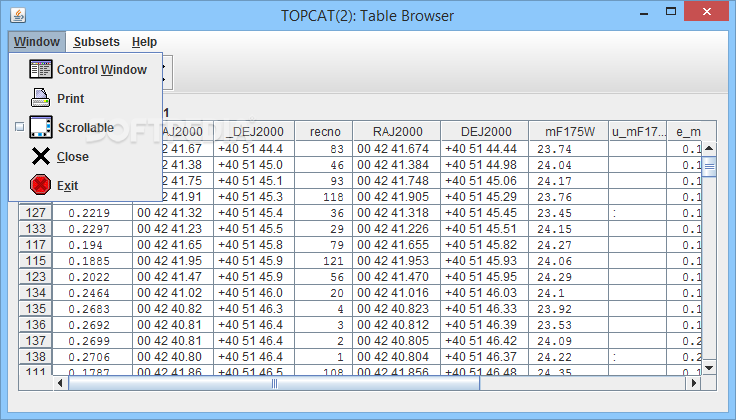736x420 pixels.
Task: Click the cell 00 42 41.674
Action: coord(397,149)
